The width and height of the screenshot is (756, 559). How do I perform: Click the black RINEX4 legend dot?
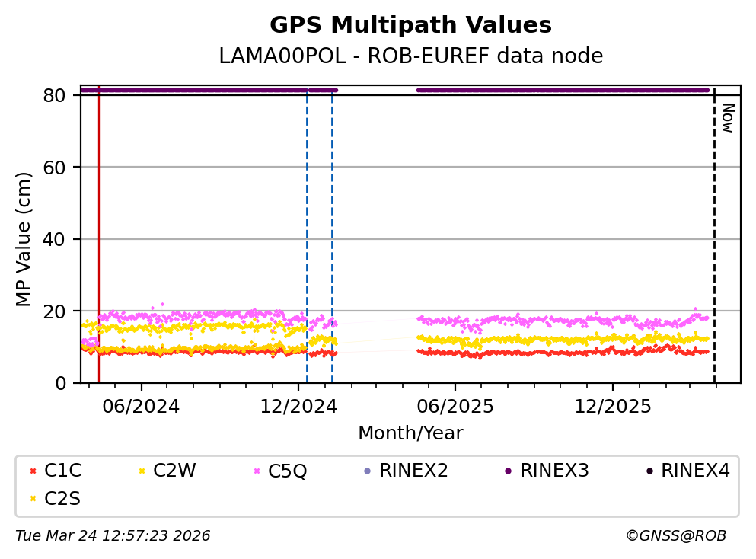[x=649, y=471]
